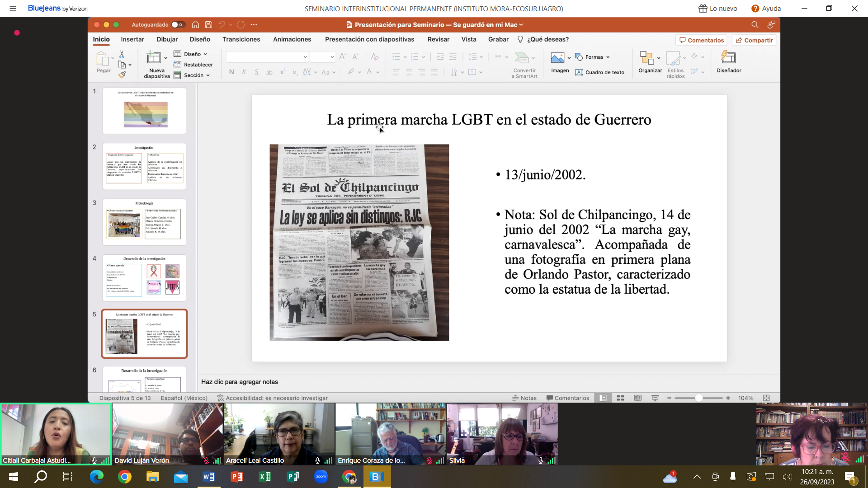This screenshot has width=868, height=488.
Task: Toggle the Autoguardado switch
Action: [x=178, y=24]
